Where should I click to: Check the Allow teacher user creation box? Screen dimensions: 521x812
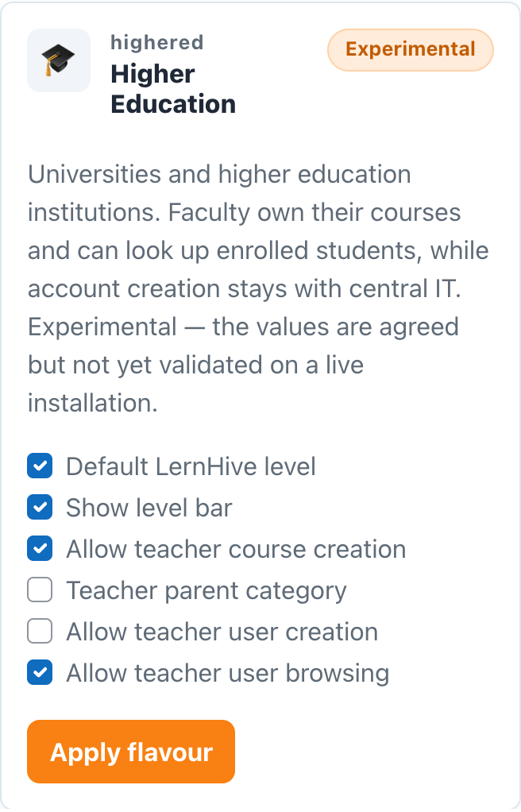[x=40, y=632]
